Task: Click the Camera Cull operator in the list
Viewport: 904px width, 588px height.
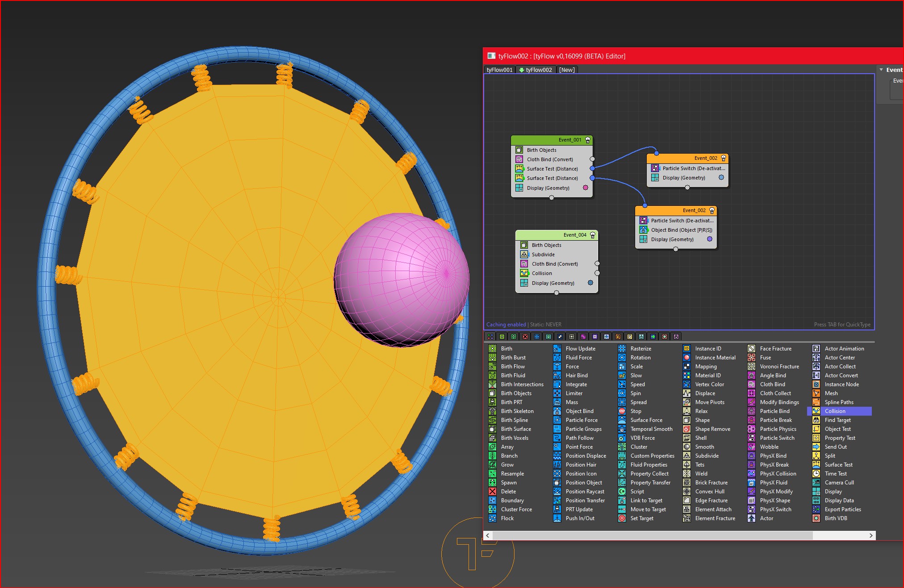Action: pos(839,483)
